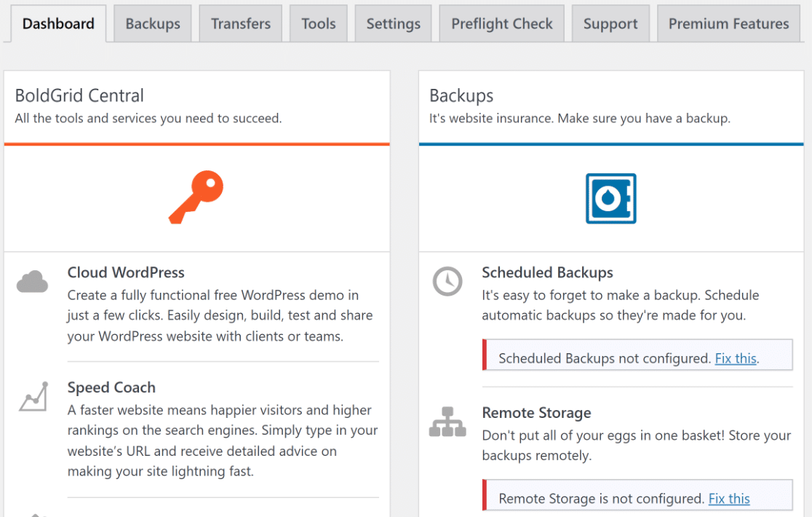The height and width of the screenshot is (517, 812).
Task: Click the Remote Storage heading
Action: pos(536,413)
